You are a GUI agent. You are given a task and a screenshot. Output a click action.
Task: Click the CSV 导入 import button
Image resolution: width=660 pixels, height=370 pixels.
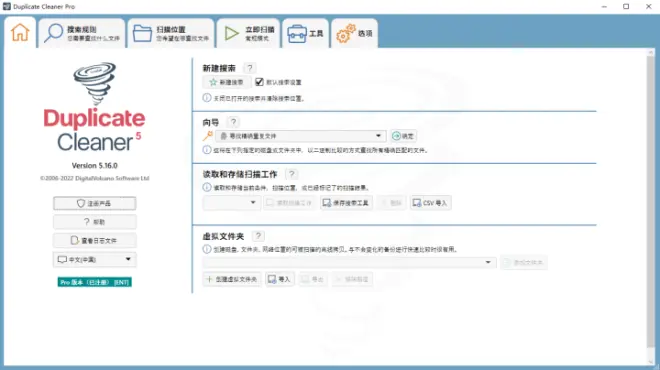click(431, 203)
